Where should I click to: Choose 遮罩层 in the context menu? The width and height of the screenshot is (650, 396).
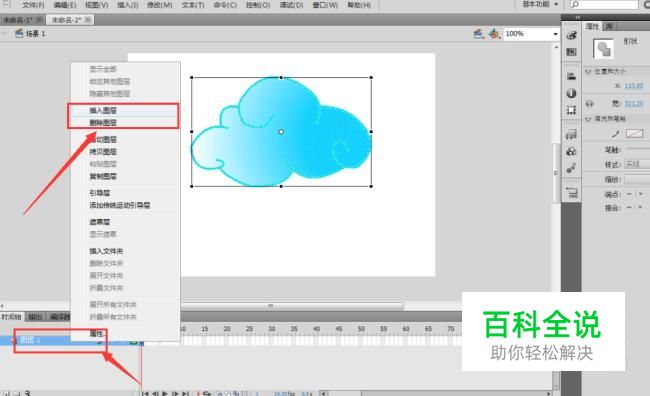[x=125, y=222]
